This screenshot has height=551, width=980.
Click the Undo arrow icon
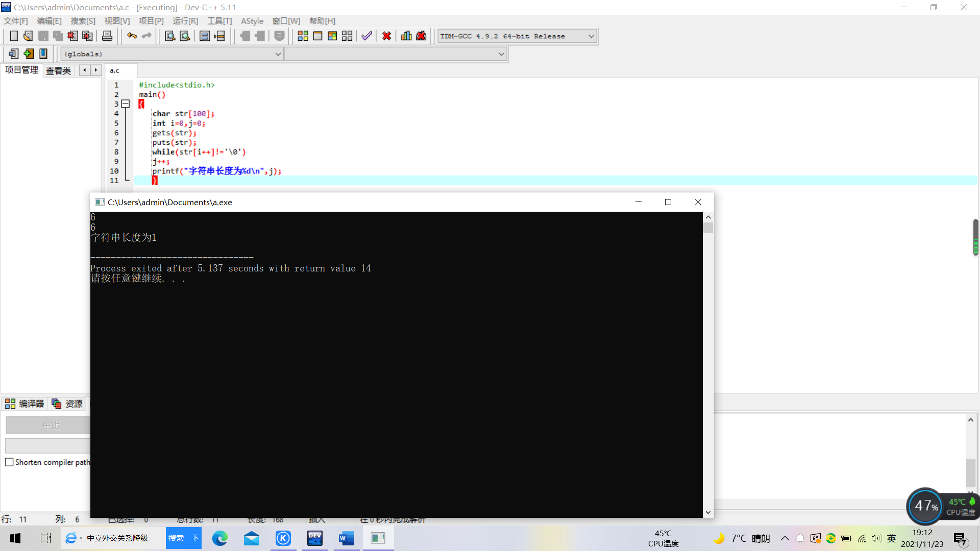[x=132, y=36]
